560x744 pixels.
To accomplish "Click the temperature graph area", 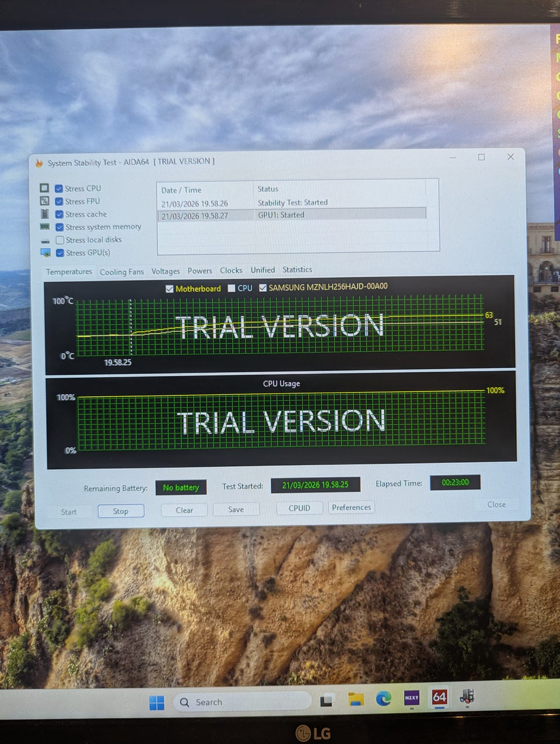I will pyautogui.click(x=279, y=325).
